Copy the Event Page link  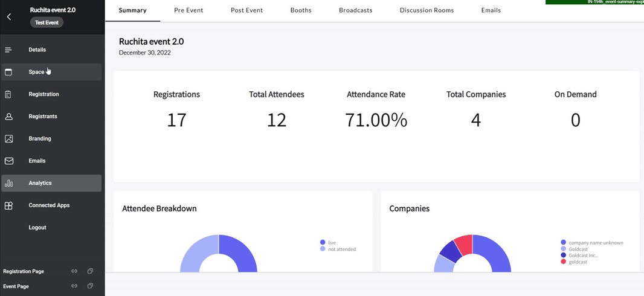90,286
